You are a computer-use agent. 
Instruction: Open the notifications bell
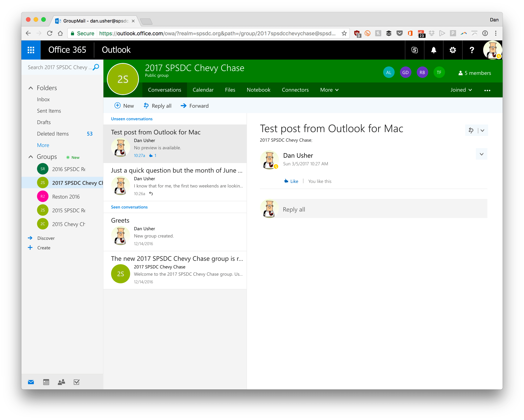(x=434, y=50)
